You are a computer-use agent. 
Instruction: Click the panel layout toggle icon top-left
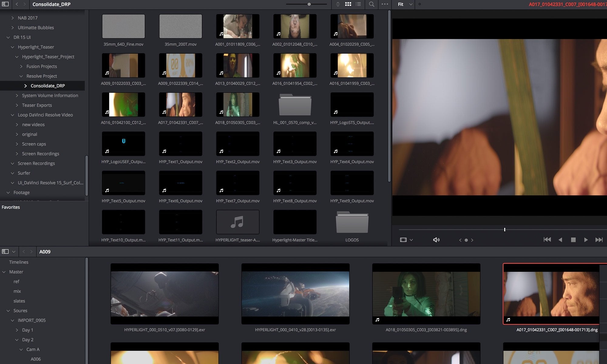pos(5,4)
